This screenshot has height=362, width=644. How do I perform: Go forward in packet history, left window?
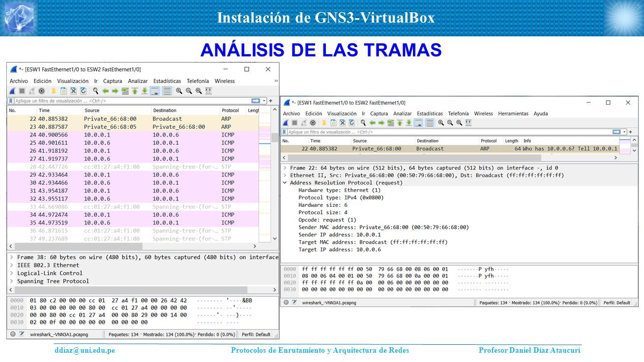pos(115,91)
